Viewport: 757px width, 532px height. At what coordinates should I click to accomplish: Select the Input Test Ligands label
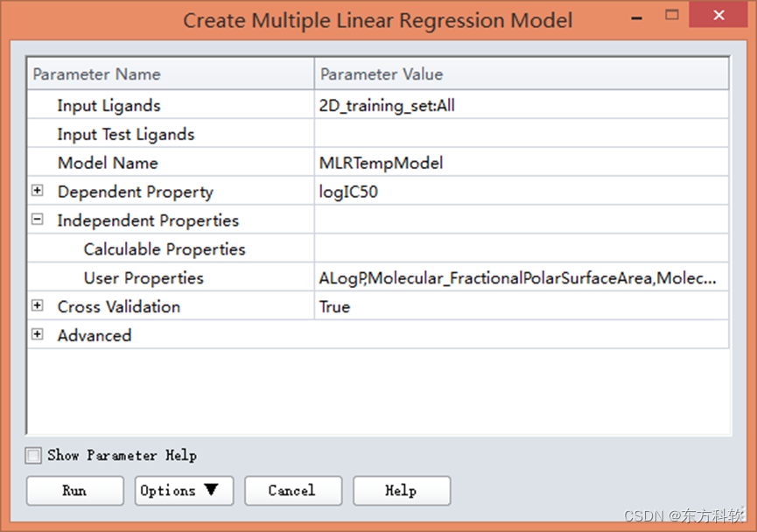coord(126,134)
